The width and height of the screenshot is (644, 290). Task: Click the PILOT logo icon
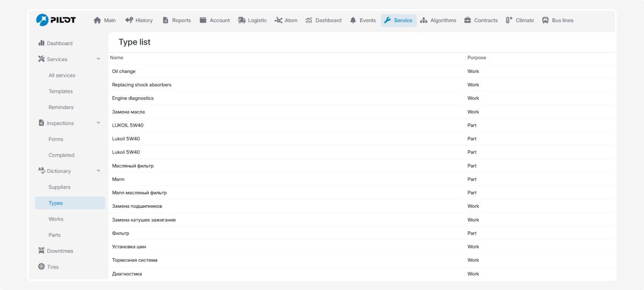(42, 20)
